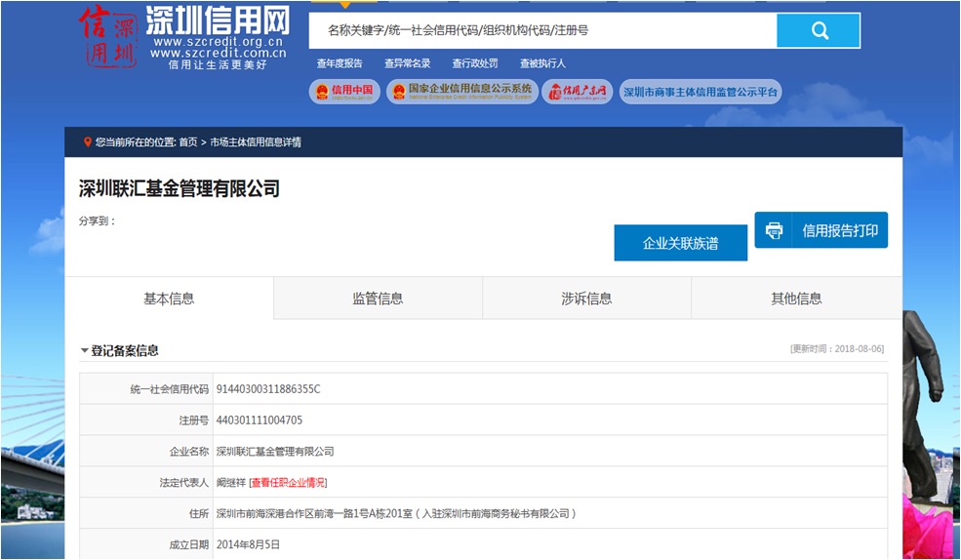The image size is (961, 560).
Task: Click the 统一社会信用代码 row label
Action: [169, 389]
